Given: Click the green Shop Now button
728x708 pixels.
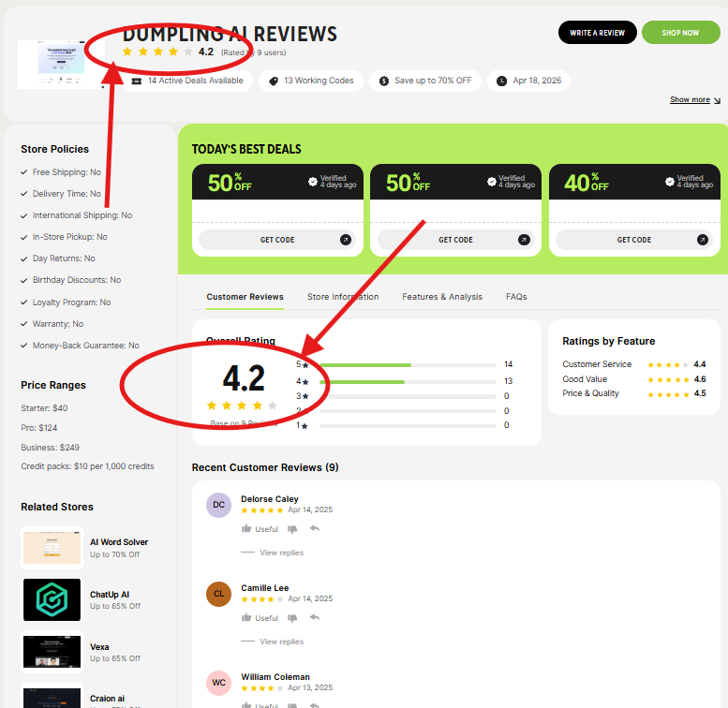Looking at the screenshot, I should point(680,33).
